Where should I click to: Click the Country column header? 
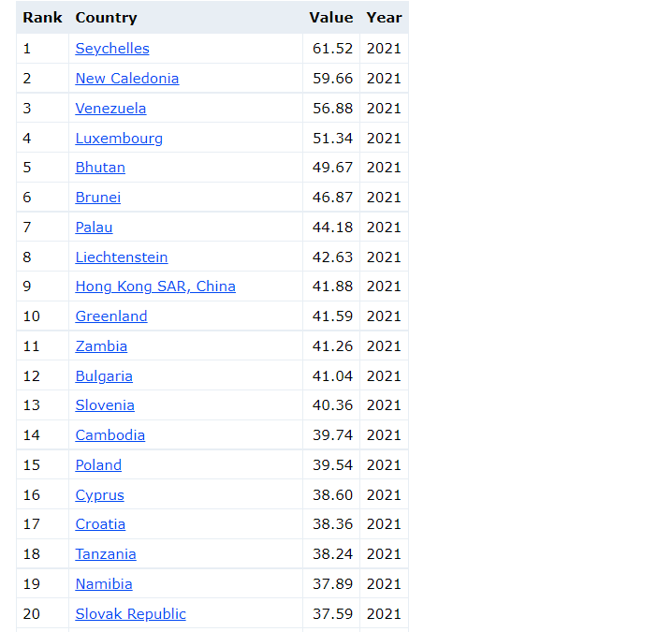point(106,18)
